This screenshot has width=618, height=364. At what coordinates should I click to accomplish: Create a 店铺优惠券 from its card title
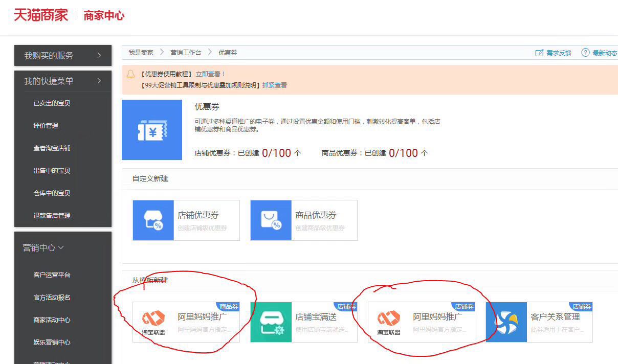coord(198,215)
